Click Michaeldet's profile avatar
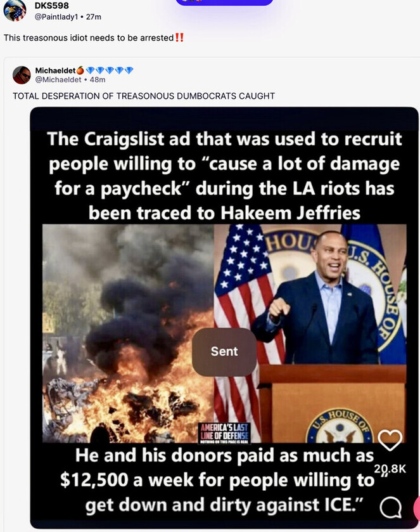Screen dimensions: 420x532 pos(22,75)
